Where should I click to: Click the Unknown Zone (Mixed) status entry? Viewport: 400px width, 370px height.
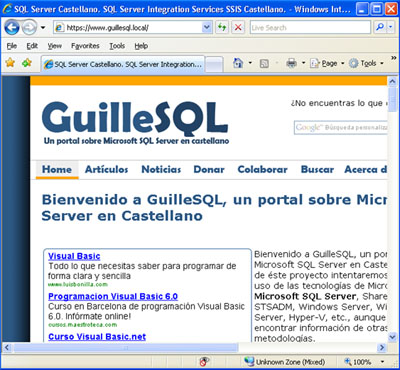click(x=285, y=362)
